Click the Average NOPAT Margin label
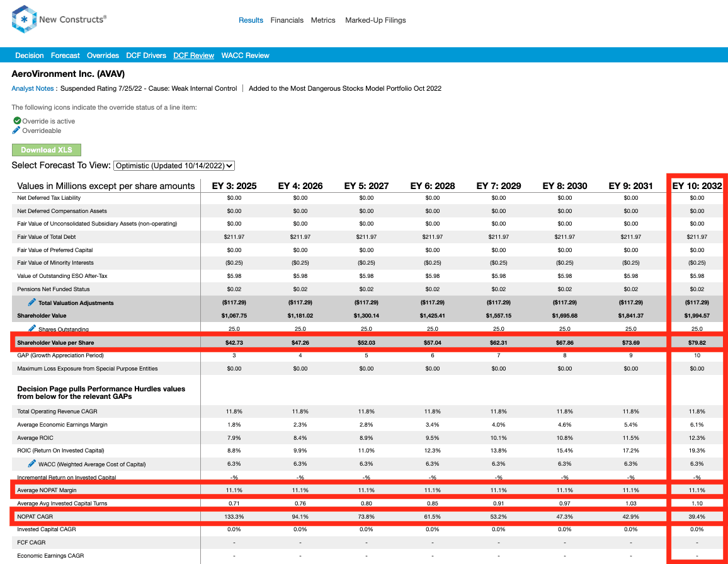Image resolution: width=728 pixels, height=564 pixels. click(47, 490)
